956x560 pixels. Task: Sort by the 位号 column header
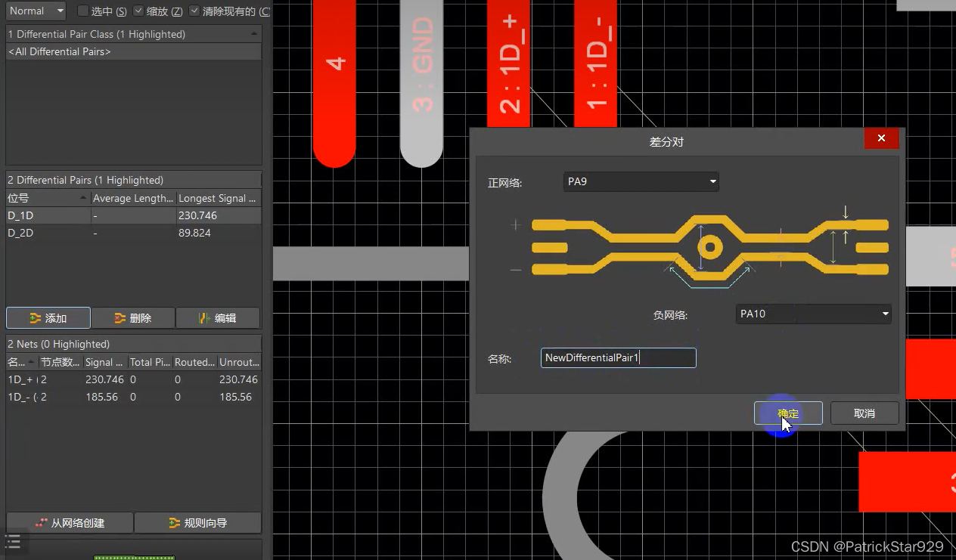click(x=47, y=198)
